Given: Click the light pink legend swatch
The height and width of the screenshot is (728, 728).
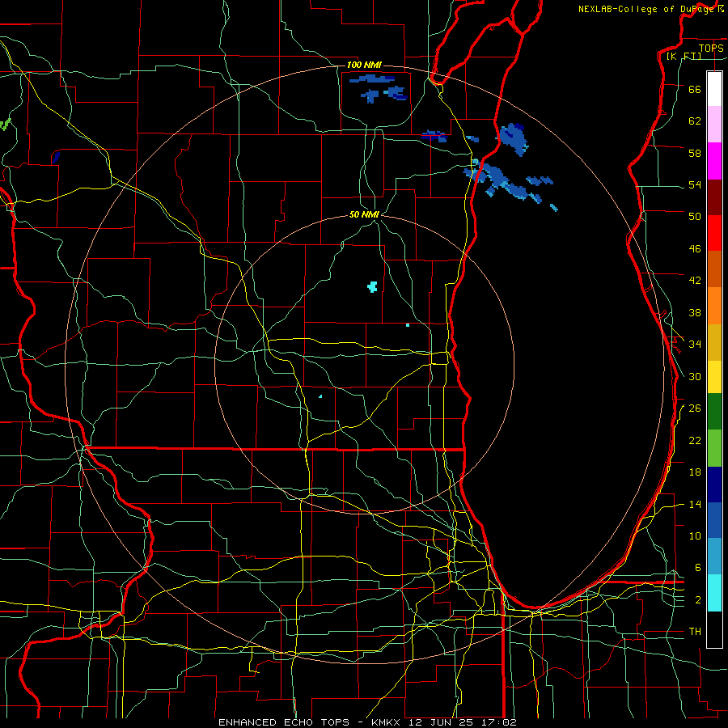Looking at the screenshot, I should 714,124.
